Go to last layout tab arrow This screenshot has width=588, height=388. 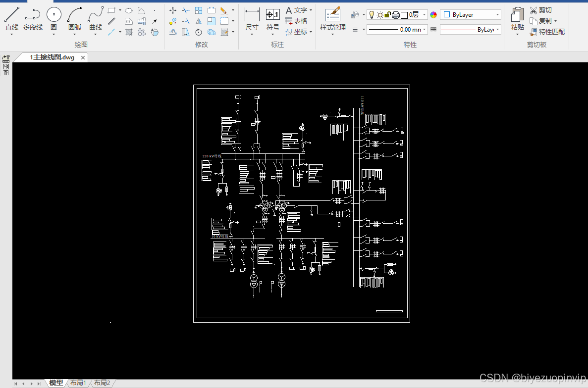(x=39, y=384)
